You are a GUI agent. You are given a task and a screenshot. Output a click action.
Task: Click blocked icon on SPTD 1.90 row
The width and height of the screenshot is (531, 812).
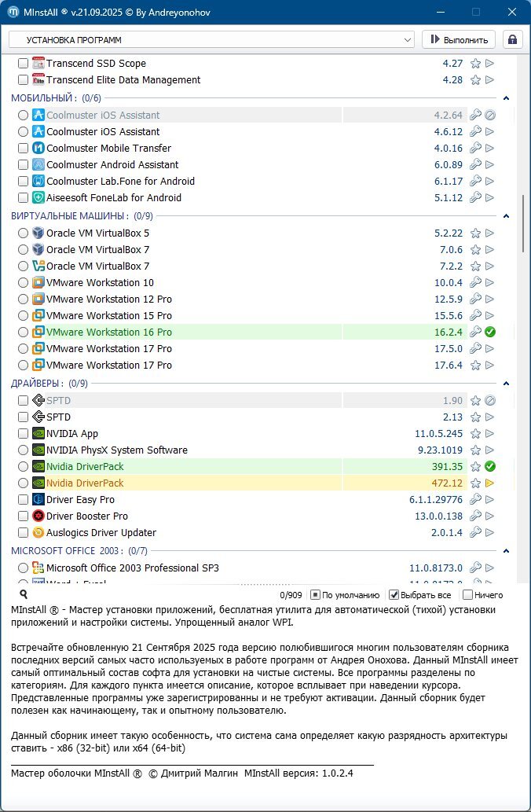pyautogui.click(x=489, y=401)
